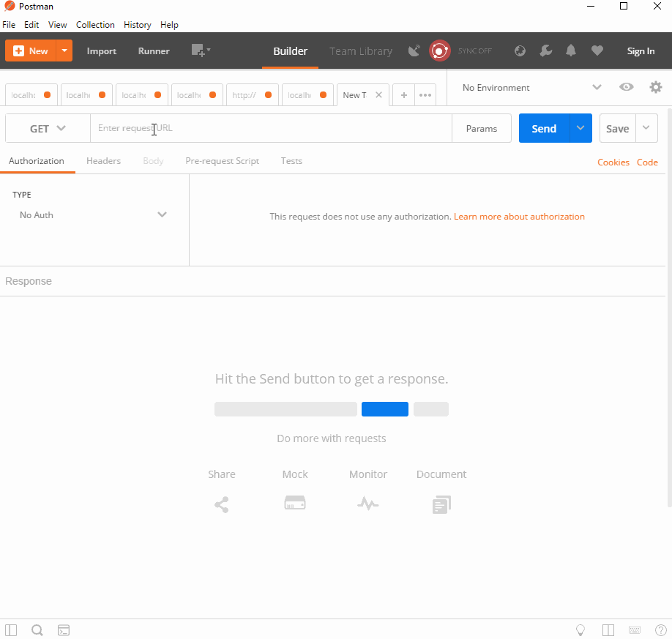
Task: Add a new request tab with plus
Action: coord(404,94)
